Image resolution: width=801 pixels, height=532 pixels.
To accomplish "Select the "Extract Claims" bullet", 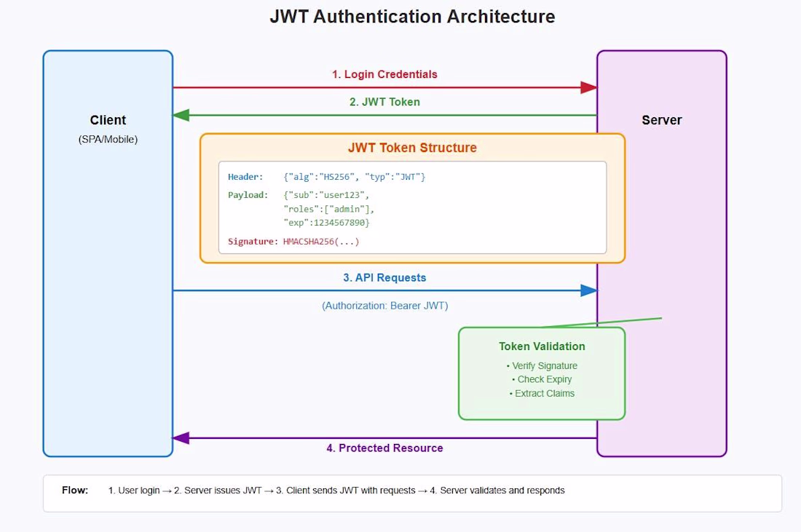I will [542, 393].
